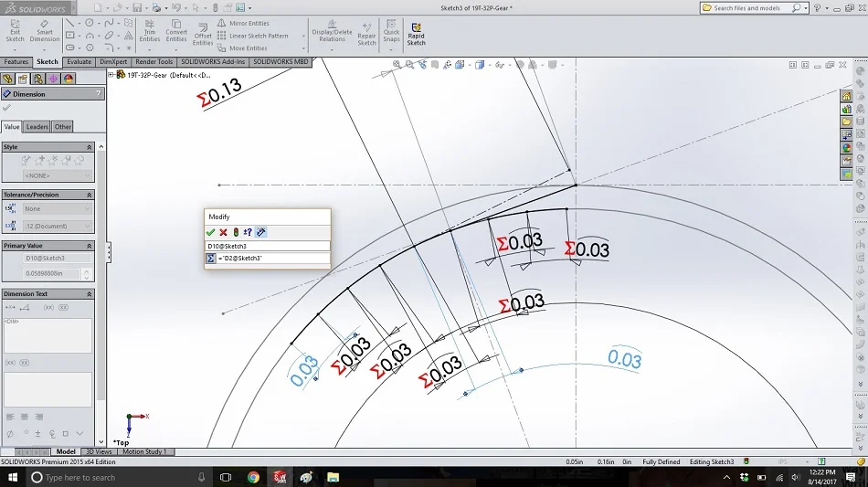Select the Spline sketch tool
Image resolution: width=868 pixels, height=487 pixels.
click(x=109, y=23)
